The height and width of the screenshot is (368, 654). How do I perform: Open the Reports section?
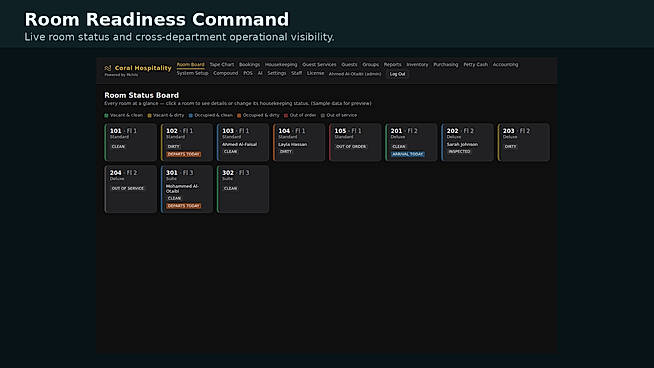pos(392,65)
